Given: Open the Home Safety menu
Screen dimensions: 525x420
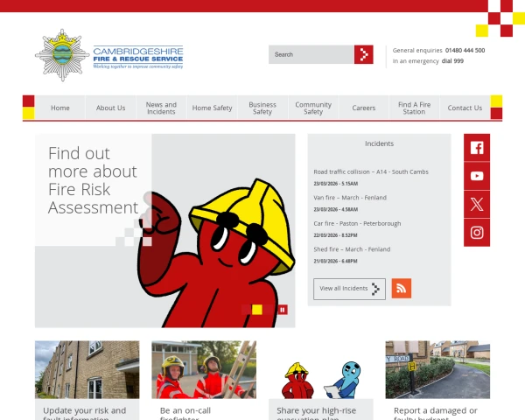Looking at the screenshot, I should pyautogui.click(x=212, y=108).
